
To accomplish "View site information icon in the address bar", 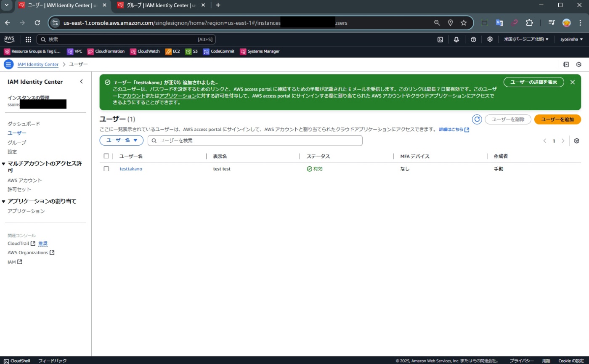I will click(55, 23).
